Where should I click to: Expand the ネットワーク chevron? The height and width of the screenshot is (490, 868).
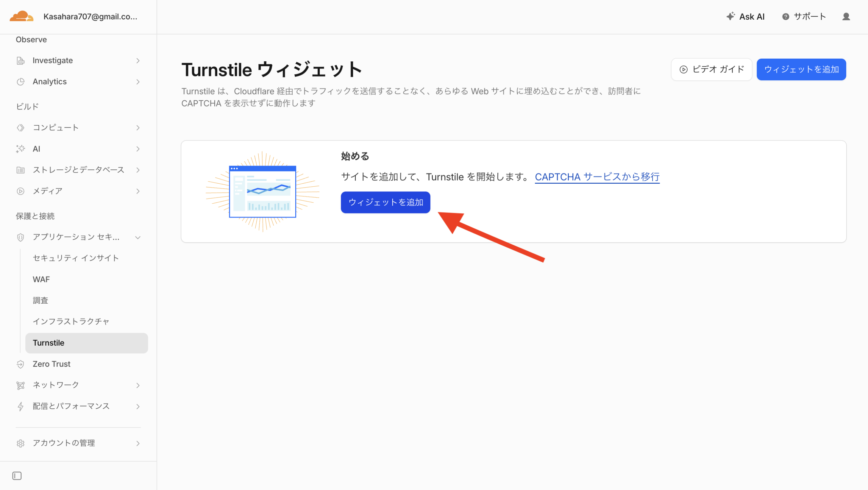[138, 385]
